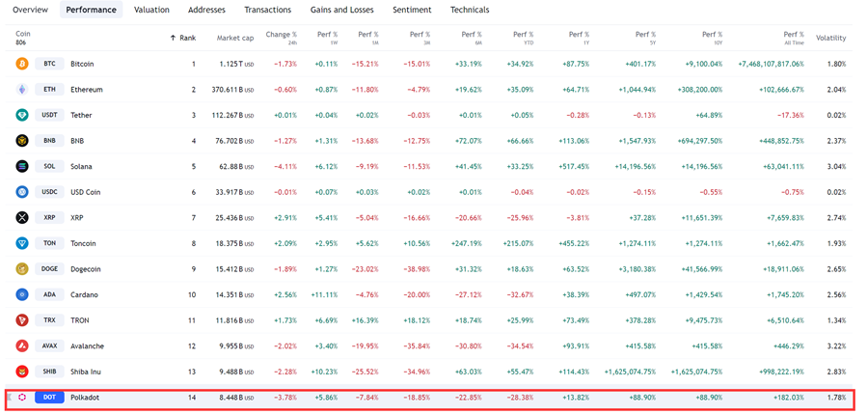Image resolution: width=868 pixels, height=414 pixels.
Task: Sort by Market cap column header
Action: (x=234, y=38)
